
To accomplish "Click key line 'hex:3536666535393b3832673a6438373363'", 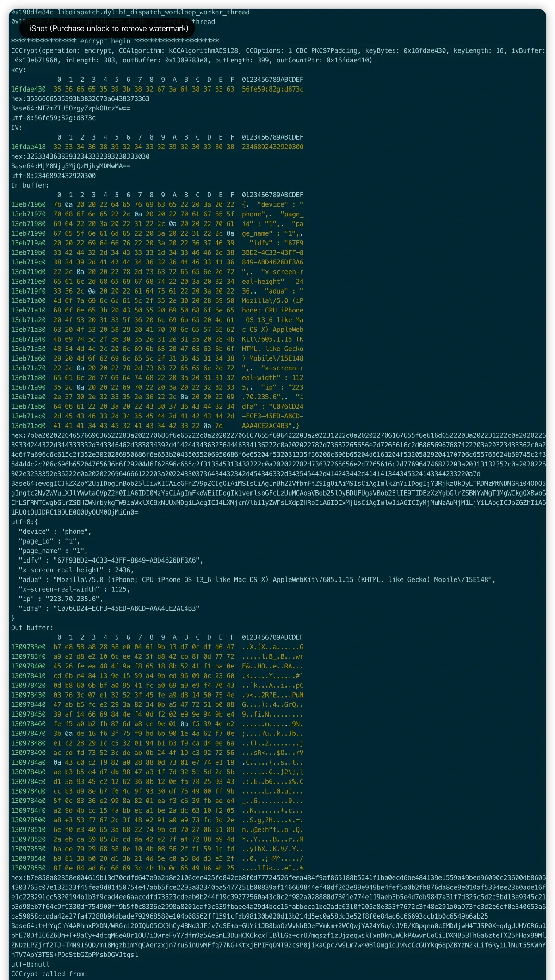I will [x=80, y=99].
